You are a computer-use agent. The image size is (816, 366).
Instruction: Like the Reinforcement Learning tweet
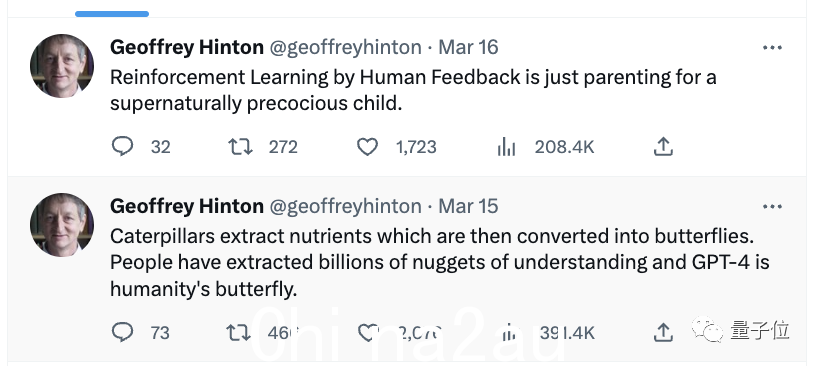point(367,147)
